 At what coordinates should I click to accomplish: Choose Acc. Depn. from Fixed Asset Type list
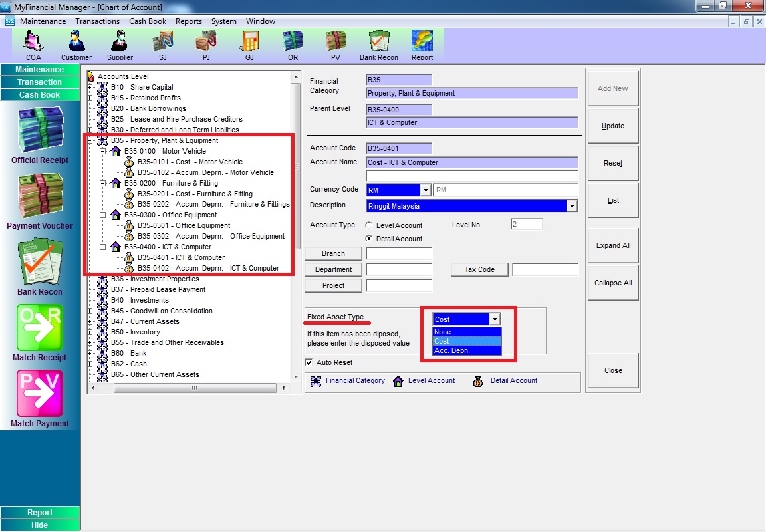[x=466, y=350]
